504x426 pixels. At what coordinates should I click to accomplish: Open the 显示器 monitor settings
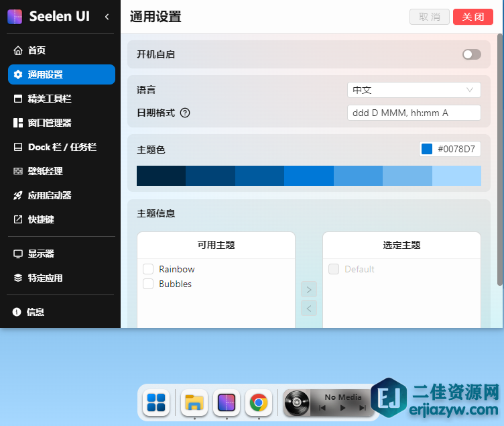[x=62, y=254]
